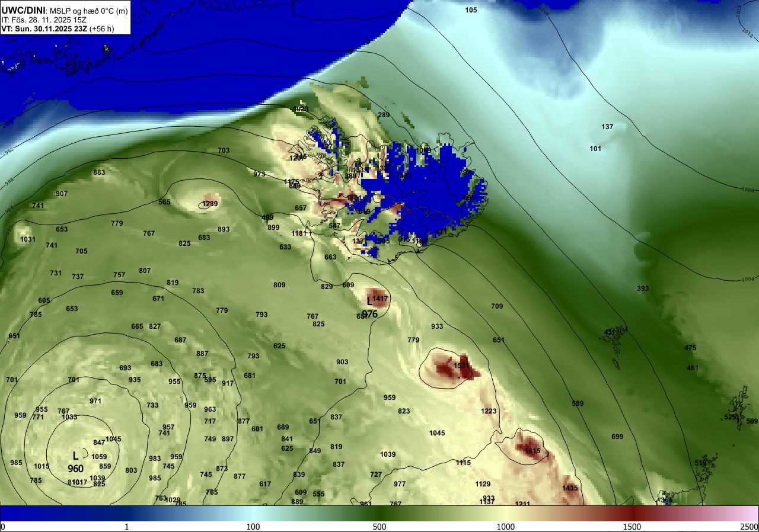Image resolution: width=759 pixels, height=532 pixels.
Task: Click the height value 101
Action: (596, 149)
